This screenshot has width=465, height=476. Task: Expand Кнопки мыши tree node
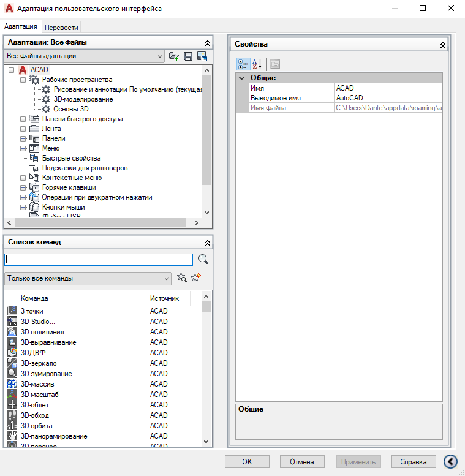23,207
